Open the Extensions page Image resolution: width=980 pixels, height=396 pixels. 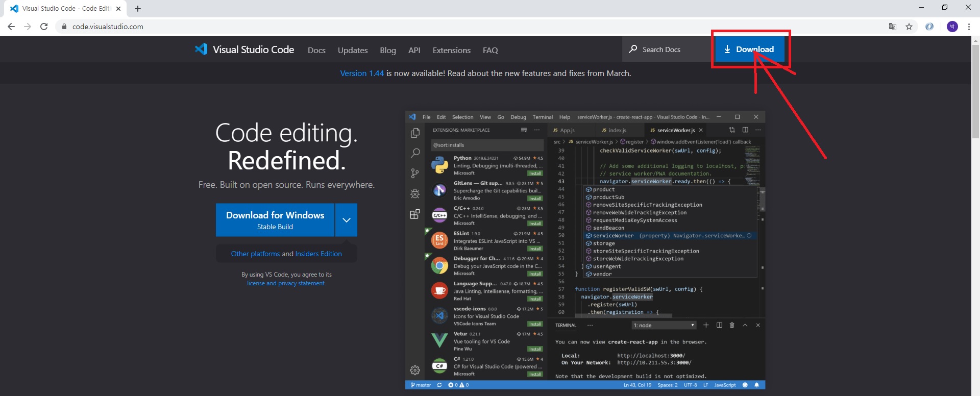pyautogui.click(x=452, y=50)
